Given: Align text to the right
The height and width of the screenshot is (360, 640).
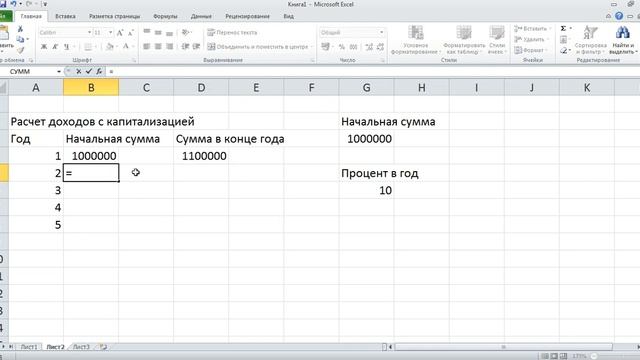Looking at the screenshot, I should click(169, 47).
